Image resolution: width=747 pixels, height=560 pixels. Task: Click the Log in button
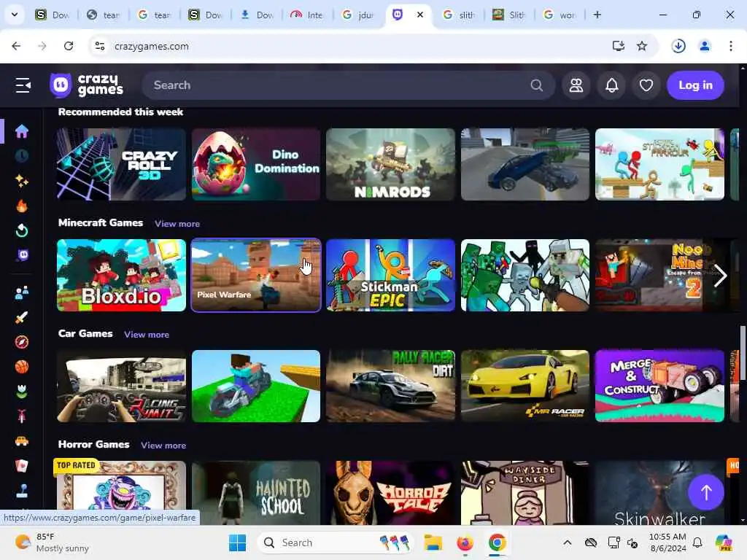(695, 85)
